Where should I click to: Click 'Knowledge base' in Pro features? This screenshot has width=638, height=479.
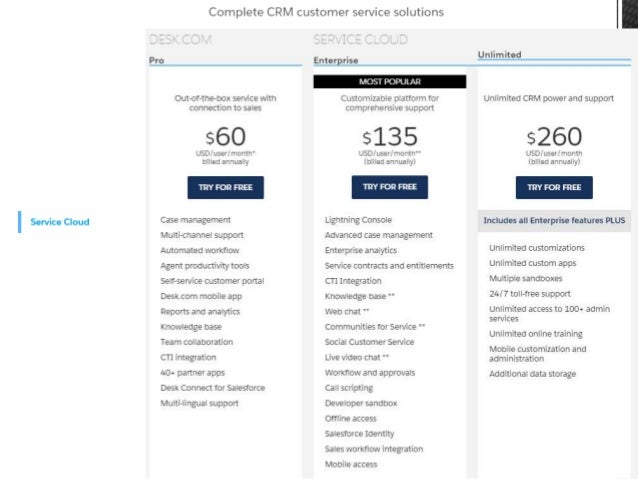click(x=191, y=327)
